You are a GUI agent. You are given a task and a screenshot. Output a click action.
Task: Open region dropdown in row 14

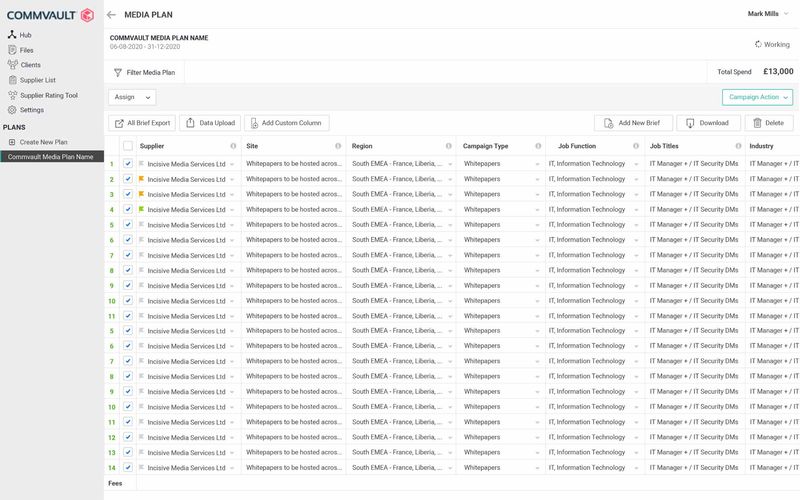[450, 468]
